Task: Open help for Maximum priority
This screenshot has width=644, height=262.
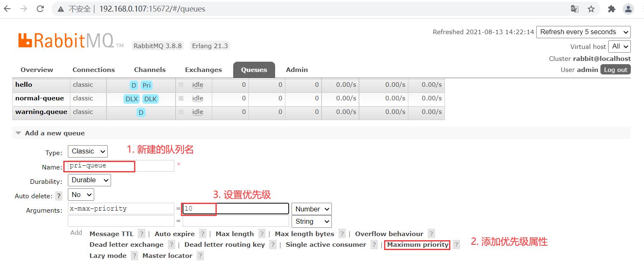Action: tap(456, 244)
